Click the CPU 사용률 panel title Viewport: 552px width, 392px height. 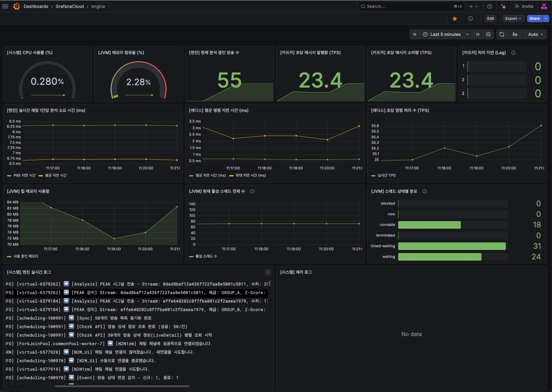30,53
